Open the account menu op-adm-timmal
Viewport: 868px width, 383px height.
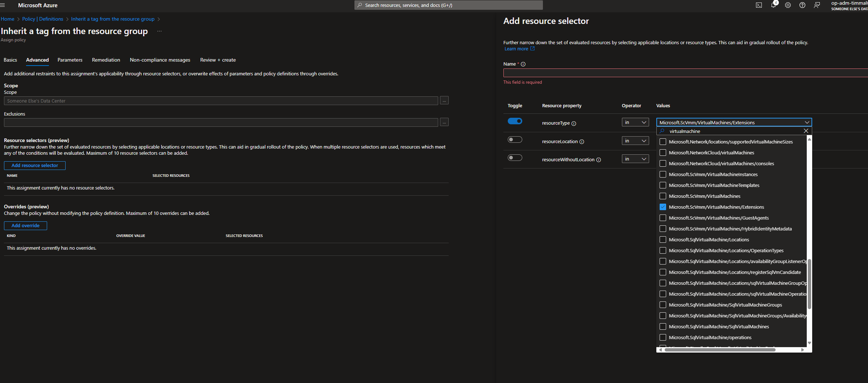[849, 5]
